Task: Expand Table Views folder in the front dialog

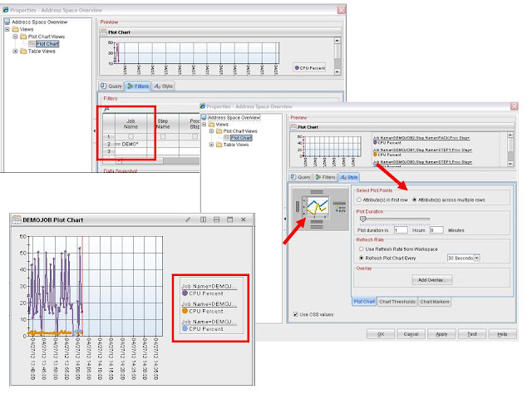Action: 211,145
